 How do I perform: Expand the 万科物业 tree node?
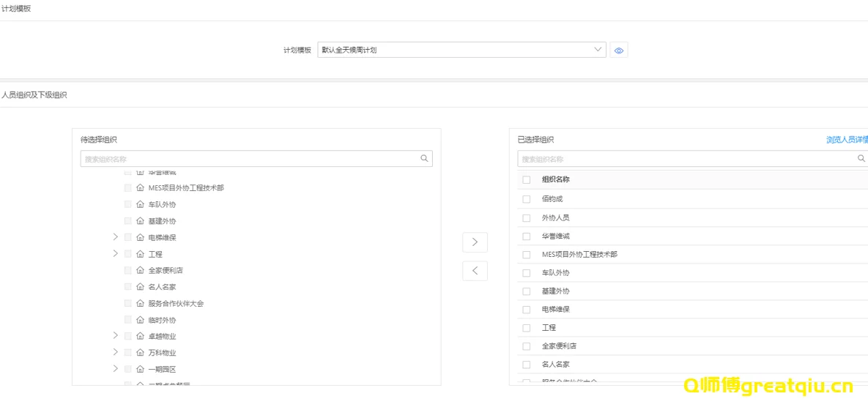coord(115,352)
